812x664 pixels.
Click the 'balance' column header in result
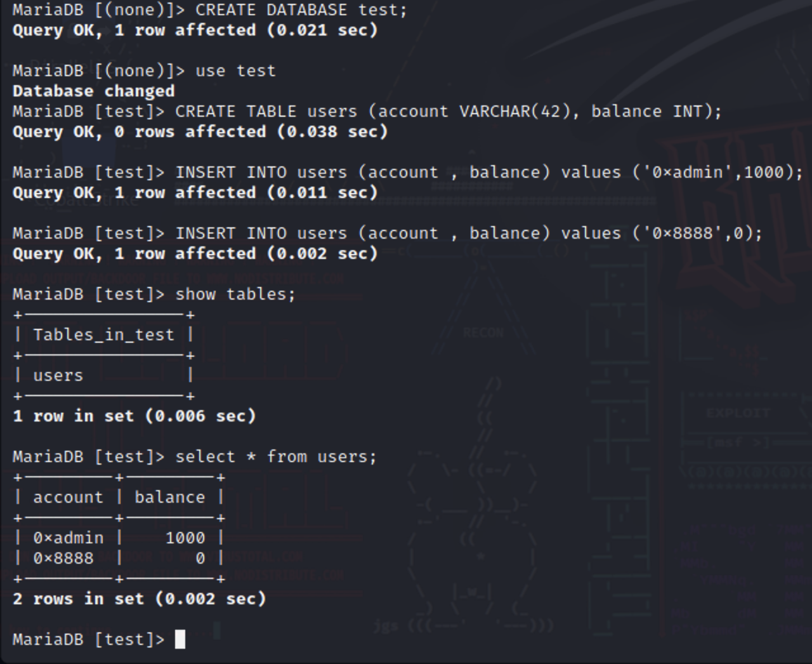tap(169, 497)
